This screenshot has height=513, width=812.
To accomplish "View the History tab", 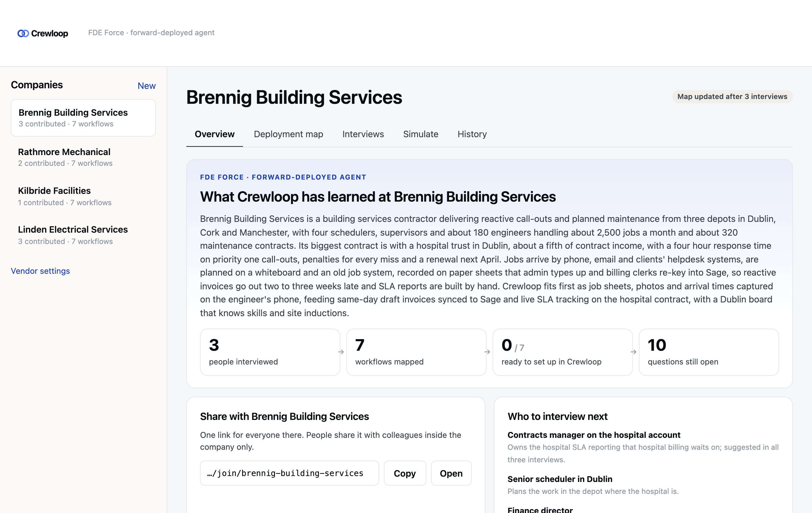I will tap(472, 134).
